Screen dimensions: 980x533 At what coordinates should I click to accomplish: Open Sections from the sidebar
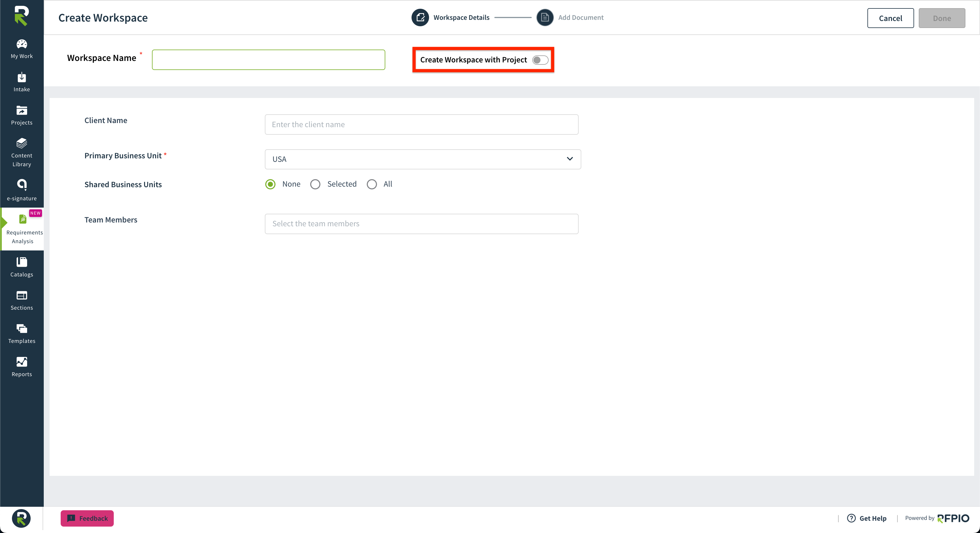point(22,301)
